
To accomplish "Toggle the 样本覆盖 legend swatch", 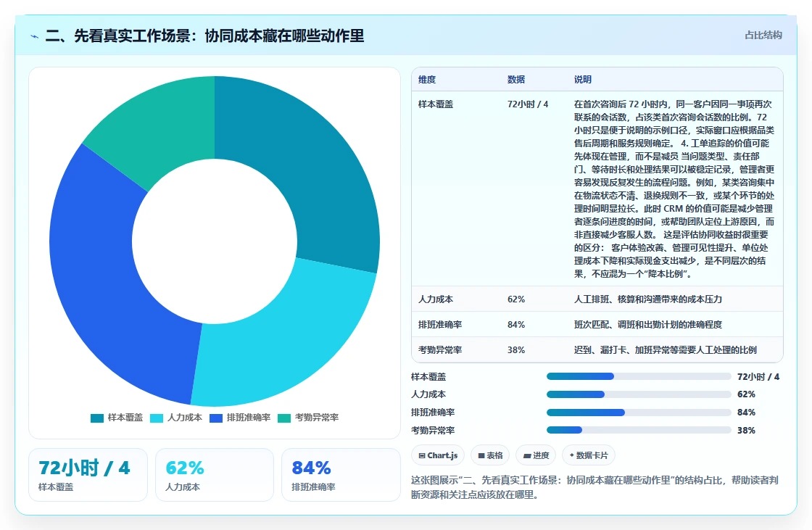I will pos(97,418).
